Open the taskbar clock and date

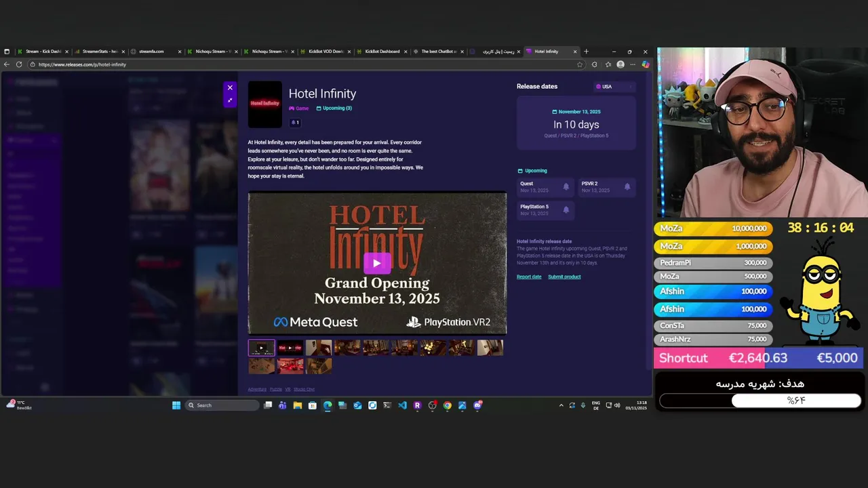coord(636,405)
